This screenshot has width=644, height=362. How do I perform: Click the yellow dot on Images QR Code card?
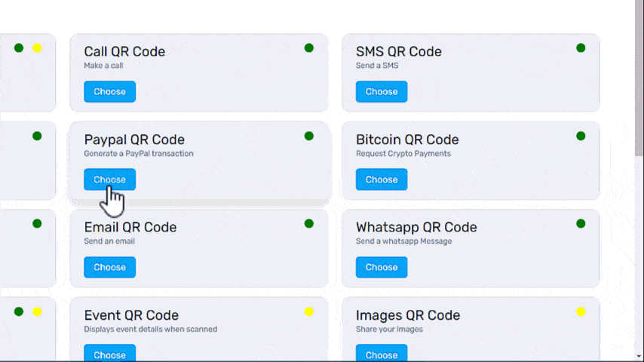(581, 311)
